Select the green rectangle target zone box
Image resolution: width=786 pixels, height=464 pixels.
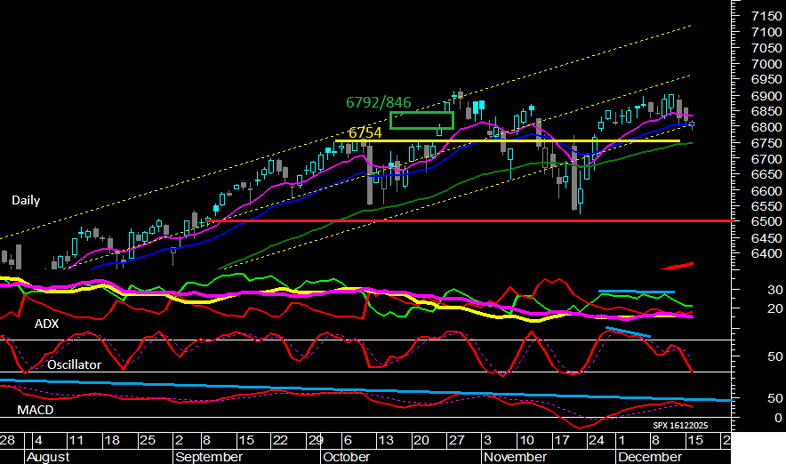421,120
